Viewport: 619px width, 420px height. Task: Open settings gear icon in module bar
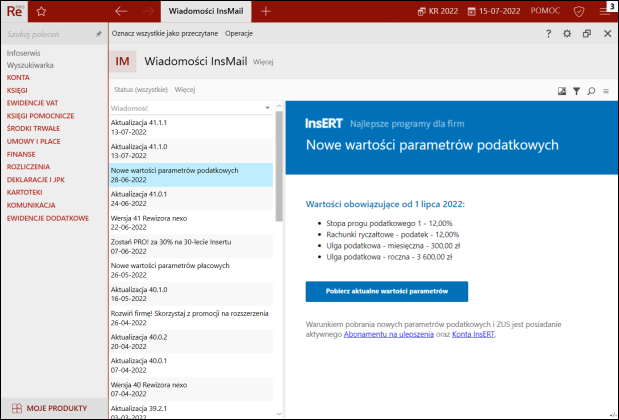(x=567, y=34)
